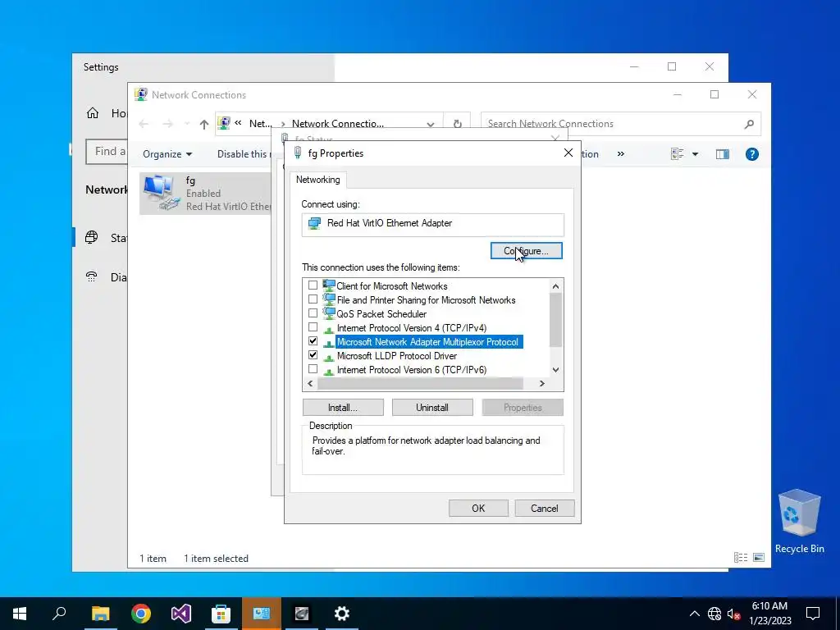Image resolution: width=840 pixels, height=630 pixels.
Task: Check the QoS Packet Scheduler box
Action: pos(313,313)
